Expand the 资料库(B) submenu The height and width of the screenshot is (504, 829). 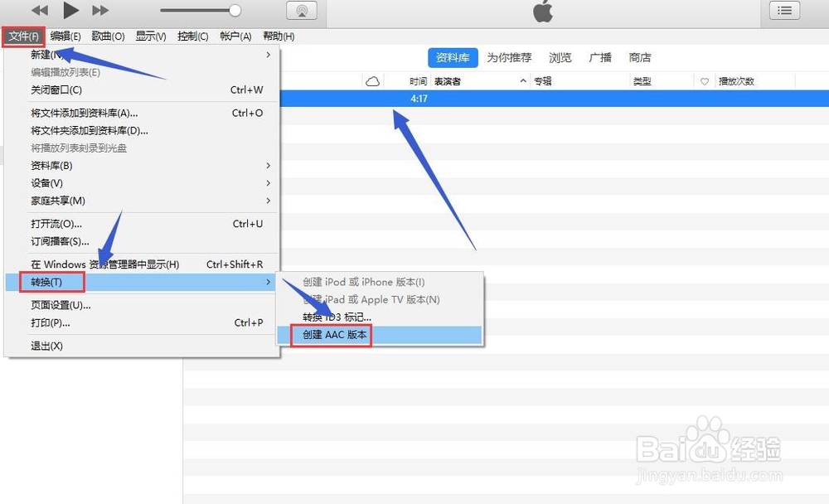click(x=142, y=166)
